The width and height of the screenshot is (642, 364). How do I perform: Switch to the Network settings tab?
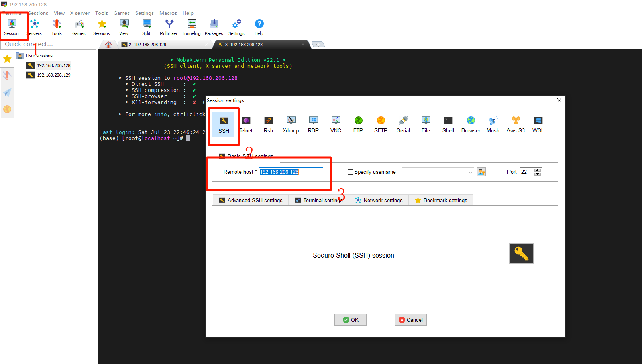(379, 200)
